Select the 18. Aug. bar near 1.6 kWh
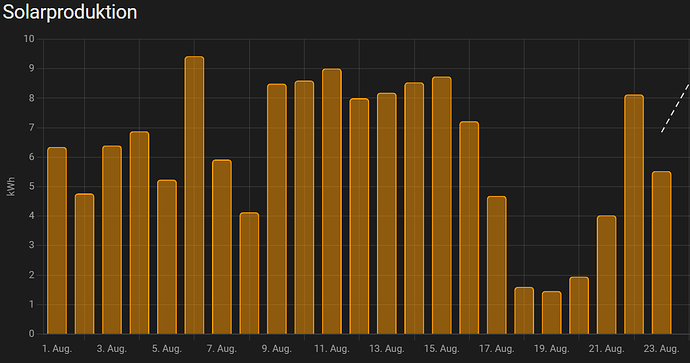This screenshot has height=363, width=690. point(524,311)
